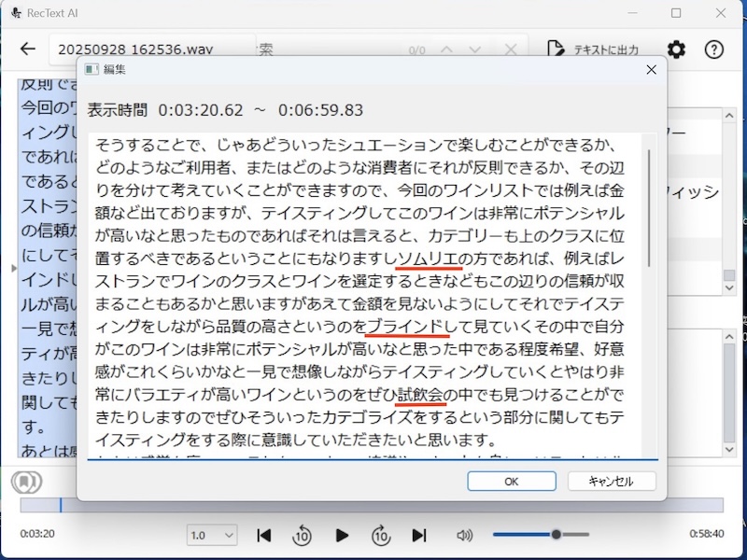Screen dimensions: 747x560
Task: Rewind 10 seconds
Action: point(302,535)
